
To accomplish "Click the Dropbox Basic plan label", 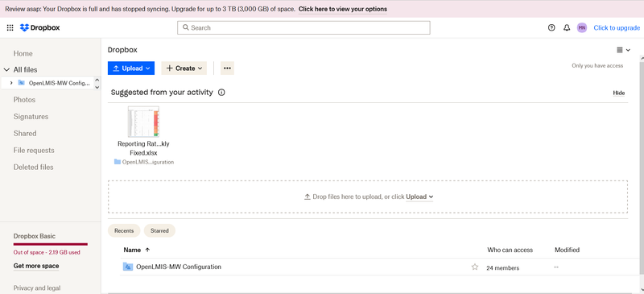I will [x=35, y=236].
